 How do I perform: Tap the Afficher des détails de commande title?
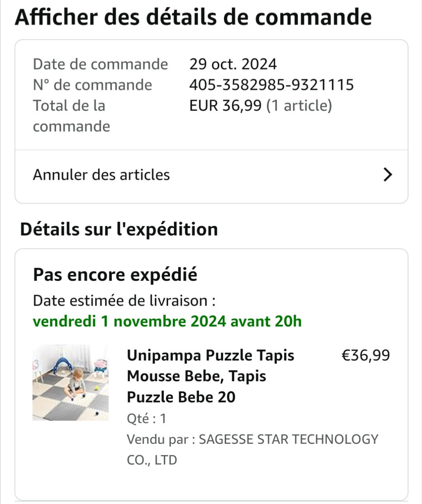[x=193, y=17]
